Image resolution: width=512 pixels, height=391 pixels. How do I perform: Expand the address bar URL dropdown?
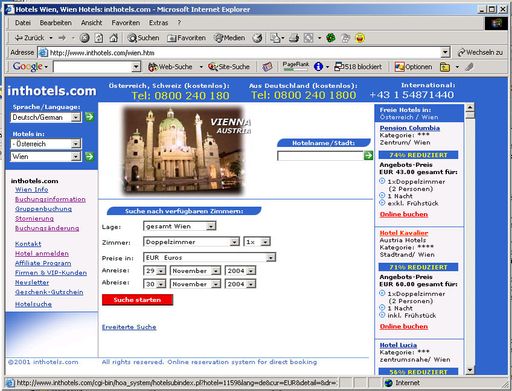click(x=445, y=52)
